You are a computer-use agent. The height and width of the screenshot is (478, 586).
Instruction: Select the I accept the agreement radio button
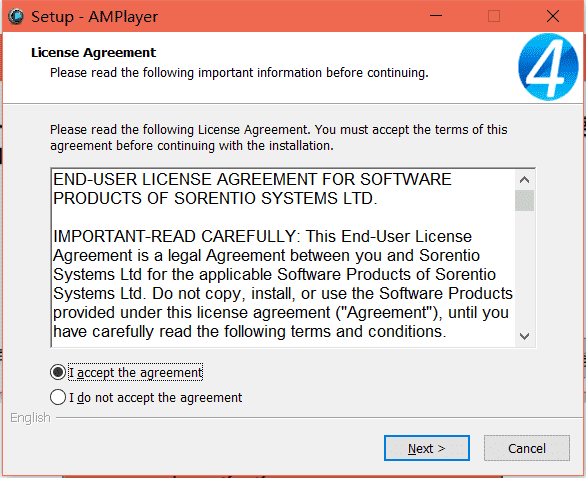58,372
